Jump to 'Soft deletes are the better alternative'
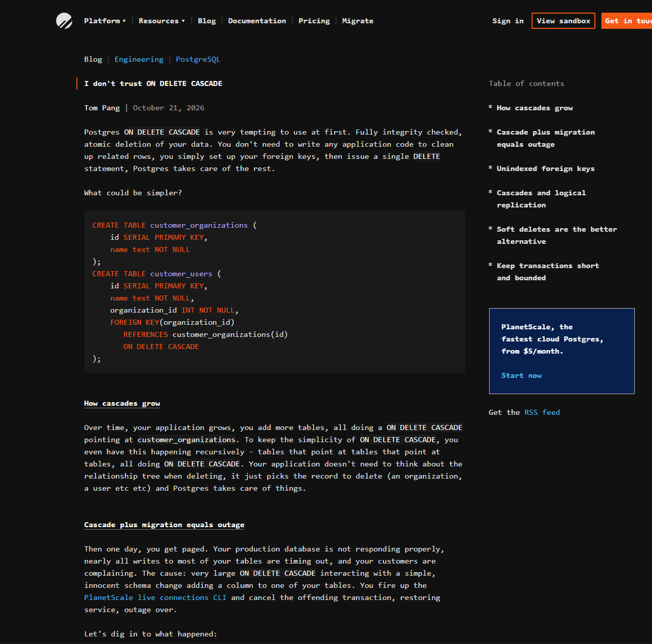This screenshot has width=652, height=644. pyautogui.click(x=557, y=235)
